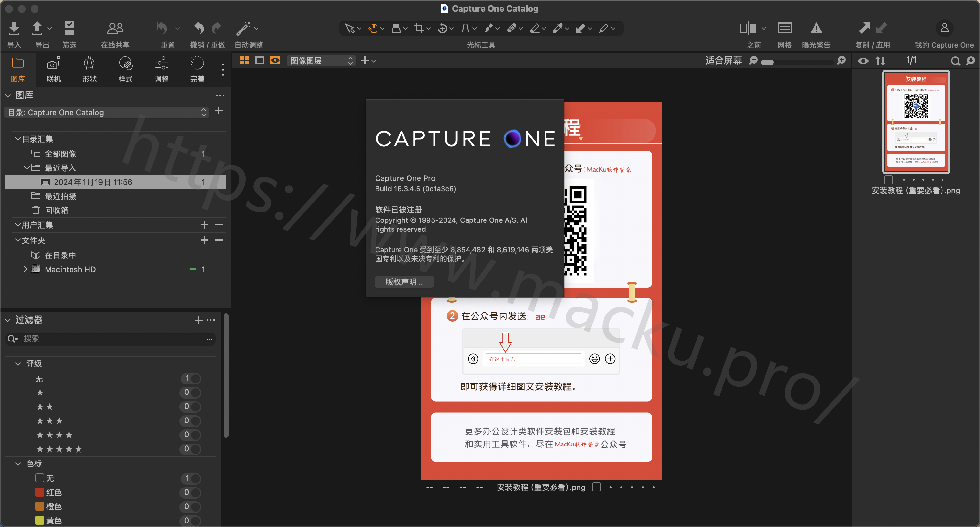Toggle the one-star filter count
The height and width of the screenshot is (527, 980).
pyautogui.click(x=190, y=393)
